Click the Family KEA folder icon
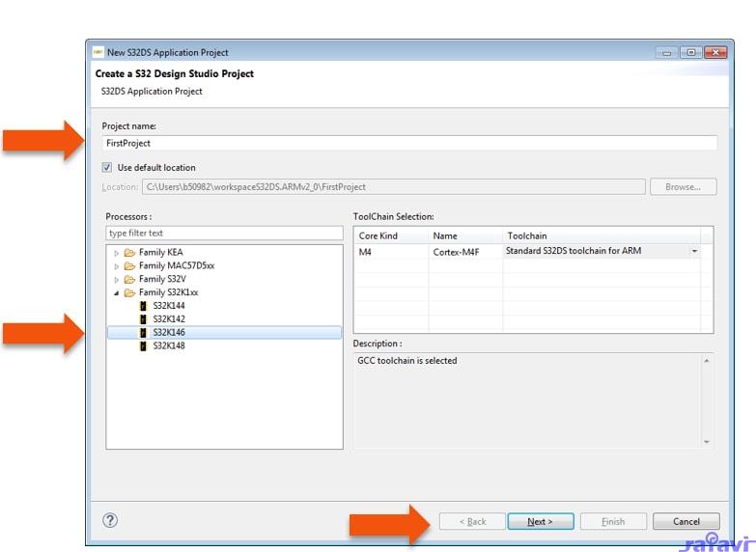The image size is (756, 552). [x=129, y=253]
